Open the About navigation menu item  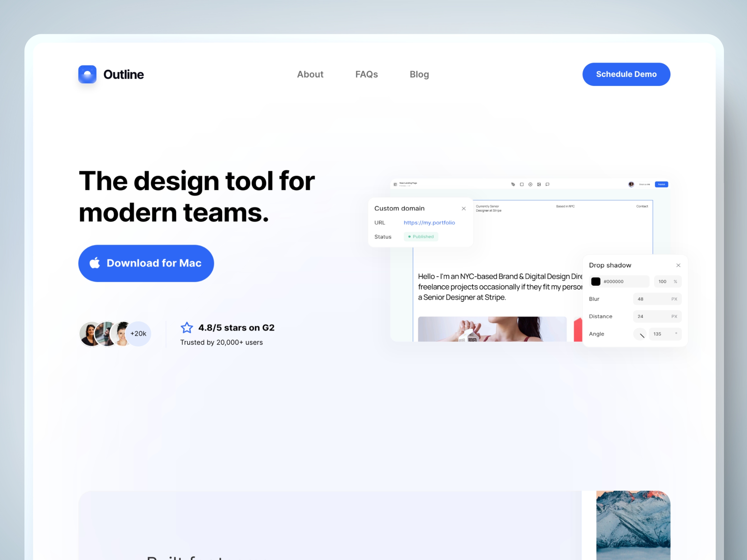pos(311,74)
